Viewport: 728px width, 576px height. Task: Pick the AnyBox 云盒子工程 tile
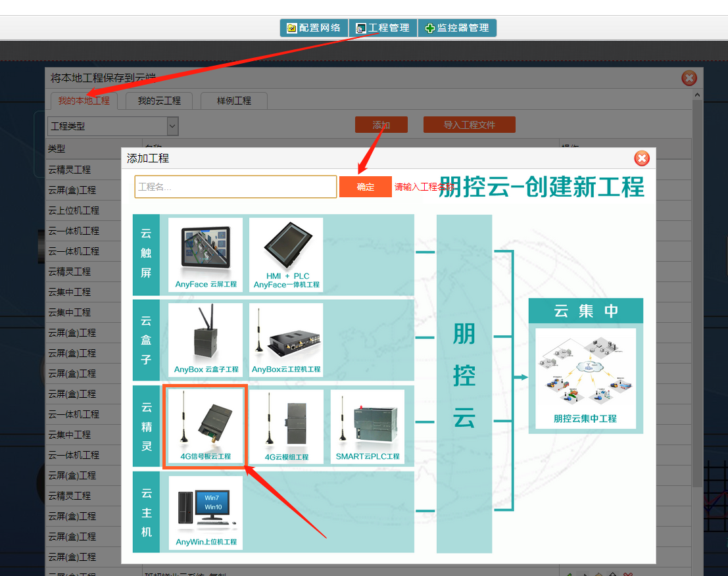206,340
